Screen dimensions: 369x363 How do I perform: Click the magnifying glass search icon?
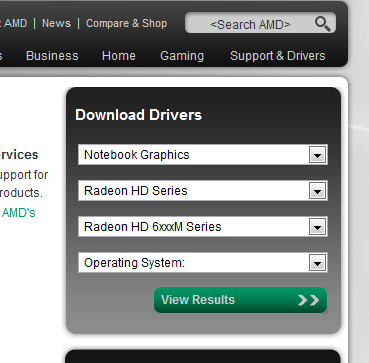tap(322, 24)
